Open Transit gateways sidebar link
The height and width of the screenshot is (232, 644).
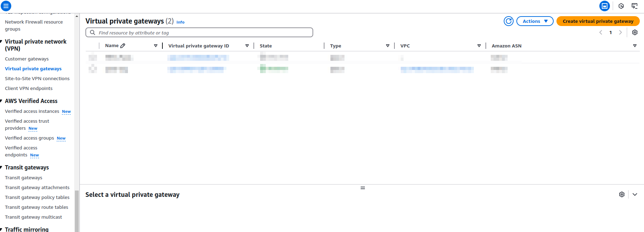point(24,178)
